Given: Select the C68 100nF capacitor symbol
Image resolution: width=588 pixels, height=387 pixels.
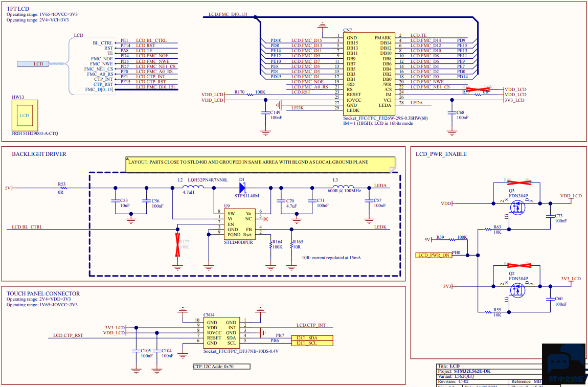Looking at the screenshot, I should click(x=452, y=112).
